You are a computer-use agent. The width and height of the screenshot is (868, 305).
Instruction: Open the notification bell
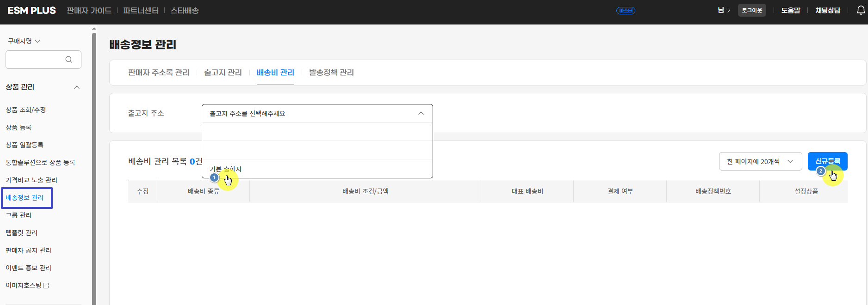point(861,10)
